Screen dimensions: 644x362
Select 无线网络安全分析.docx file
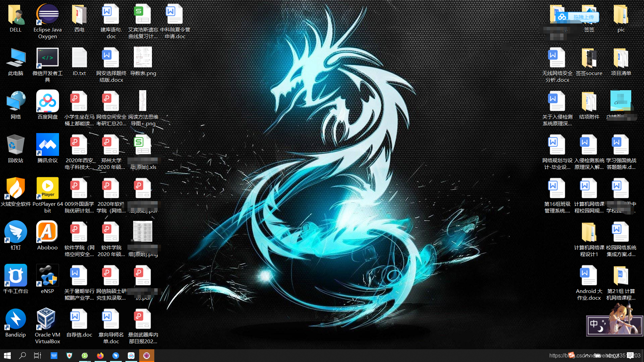[557, 65]
